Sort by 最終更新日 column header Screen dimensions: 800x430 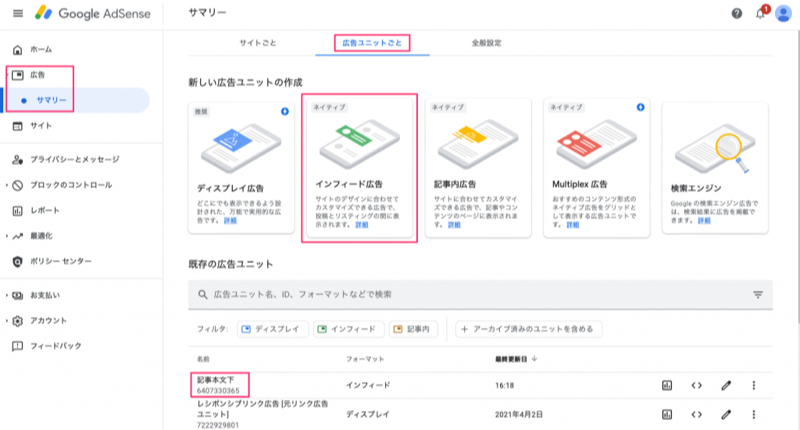[x=516, y=359]
